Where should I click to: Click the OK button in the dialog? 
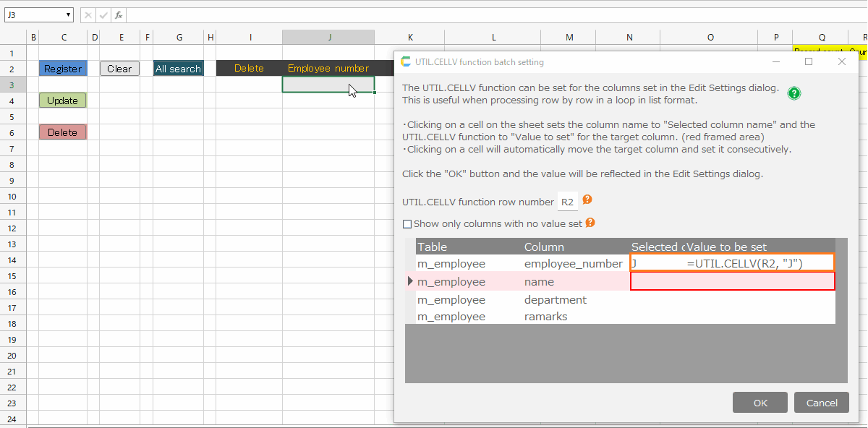coord(760,403)
